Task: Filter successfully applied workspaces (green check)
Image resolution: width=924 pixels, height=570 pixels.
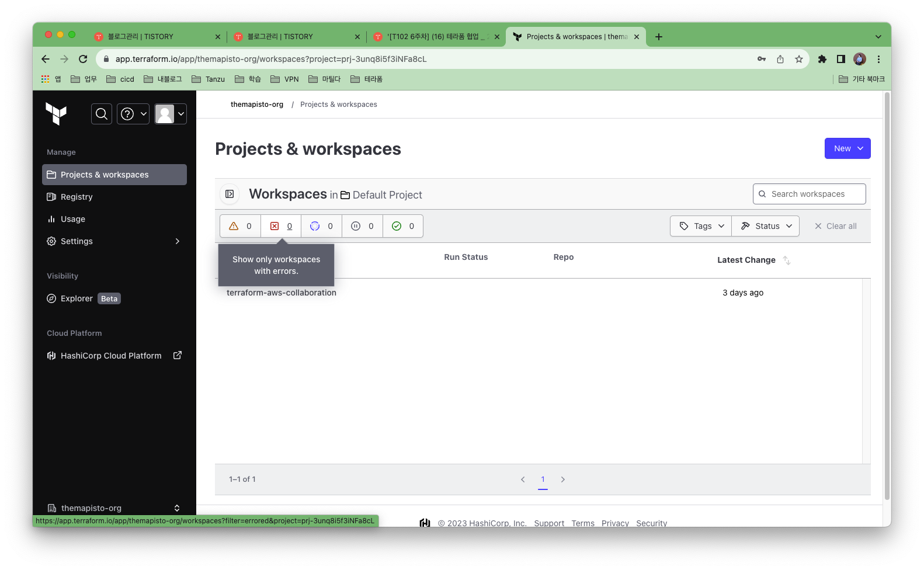Action: click(403, 226)
